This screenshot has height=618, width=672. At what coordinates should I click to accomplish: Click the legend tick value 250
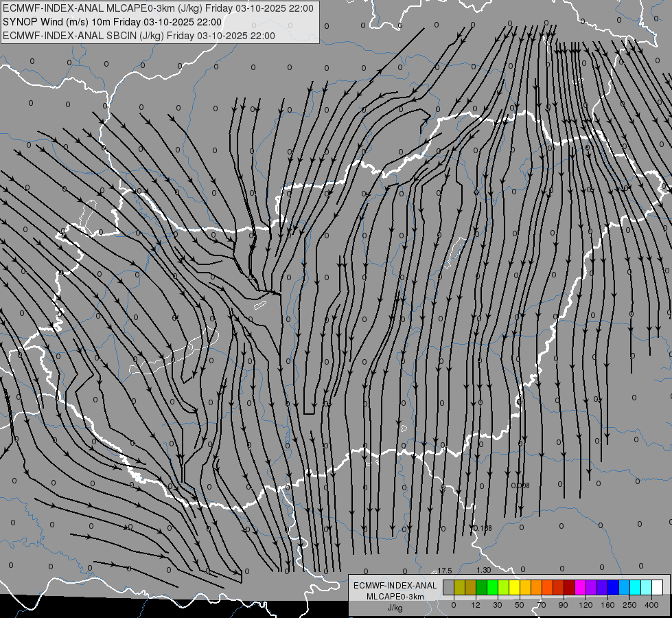(x=629, y=605)
